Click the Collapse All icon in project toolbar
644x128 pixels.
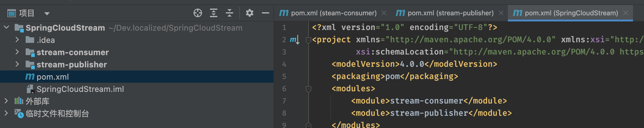click(230, 13)
